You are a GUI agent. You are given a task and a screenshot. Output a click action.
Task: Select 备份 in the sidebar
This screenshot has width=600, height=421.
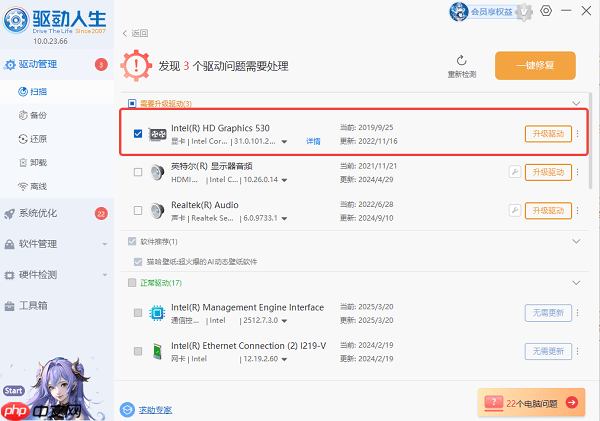(57, 115)
